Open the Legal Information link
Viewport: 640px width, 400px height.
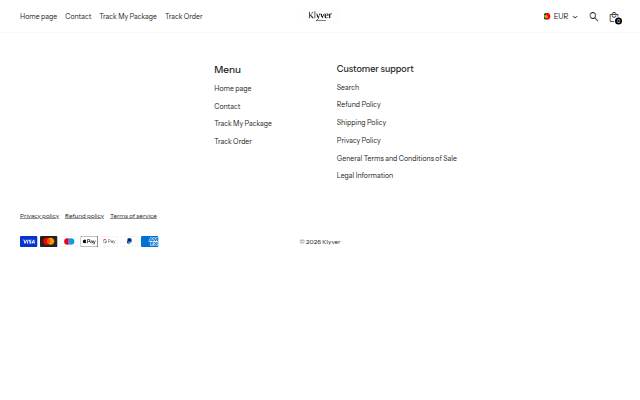click(x=365, y=176)
